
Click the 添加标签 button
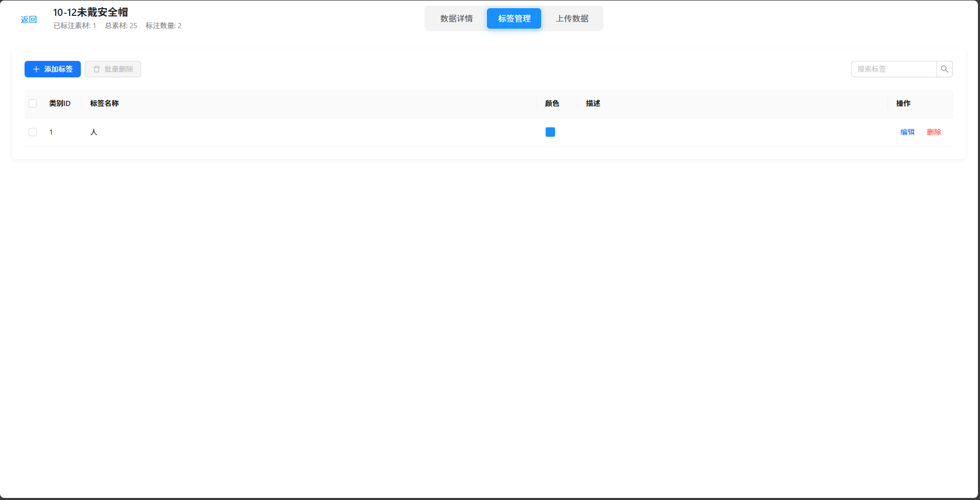(53, 69)
